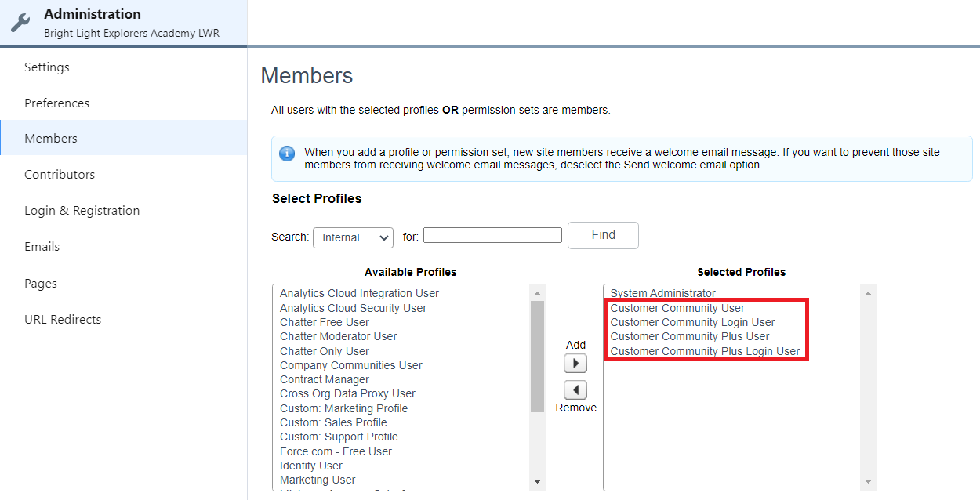Select Chatter Free User profile
Image resolution: width=980 pixels, height=500 pixels.
(325, 322)
